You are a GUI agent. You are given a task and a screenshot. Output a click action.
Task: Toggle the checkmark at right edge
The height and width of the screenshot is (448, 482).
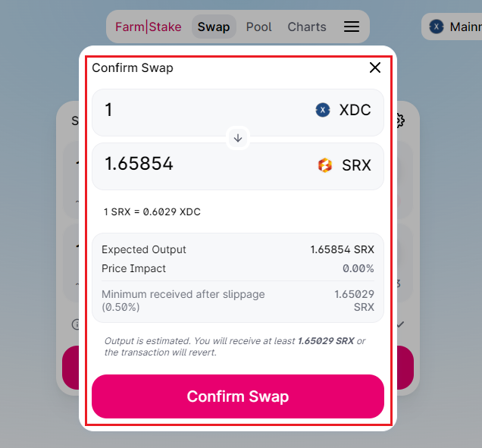(x=400, y=324)
